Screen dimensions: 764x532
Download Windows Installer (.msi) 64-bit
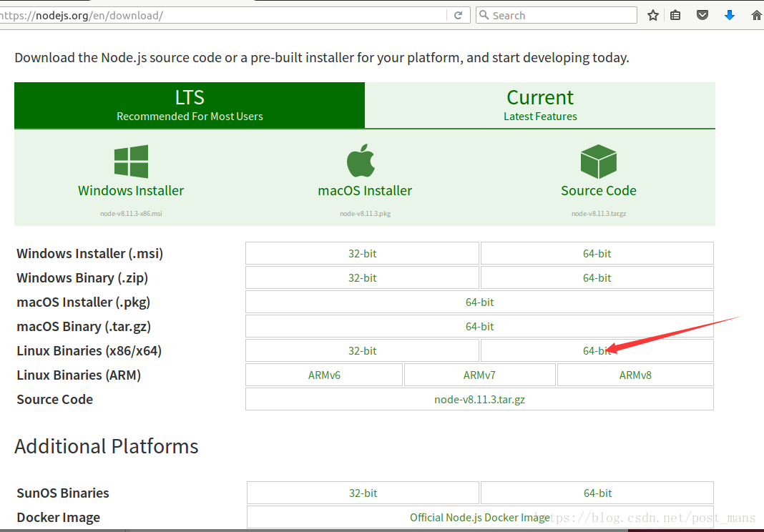(x=597, y=253)
